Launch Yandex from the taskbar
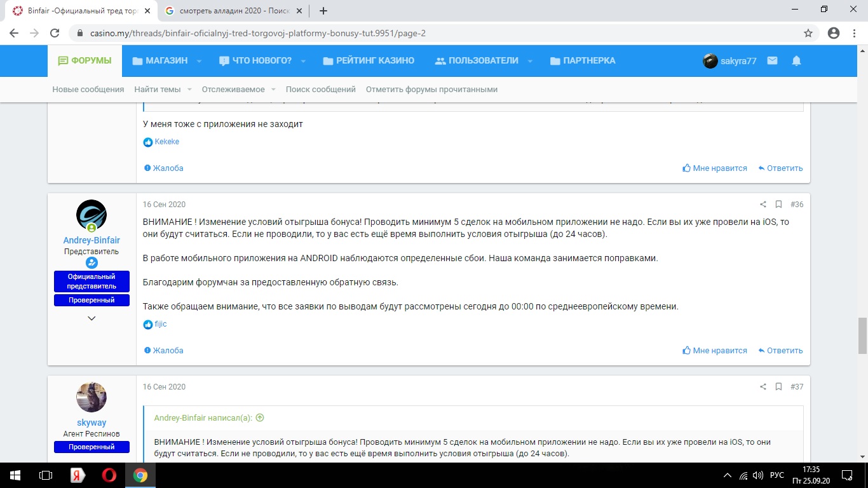 (x=78, y=475)
